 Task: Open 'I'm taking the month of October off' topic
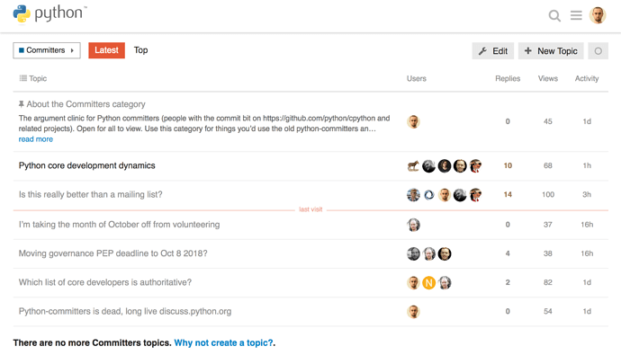pos(119,225)
